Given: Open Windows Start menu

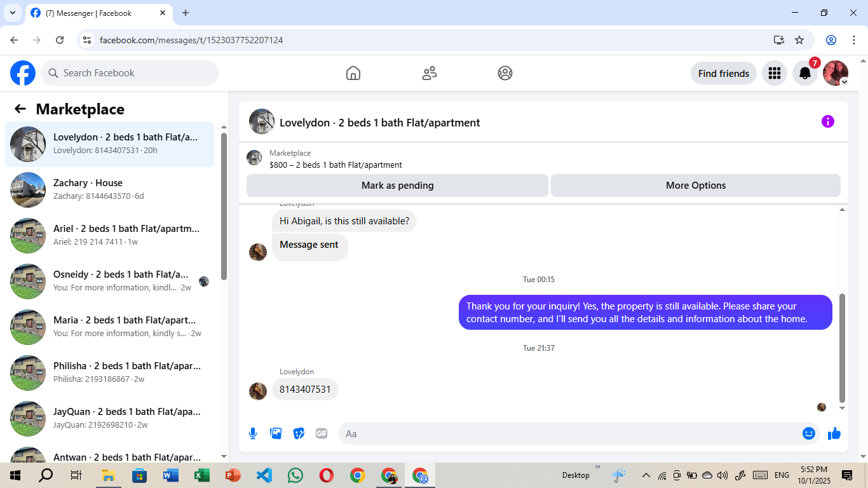Looking at the screenshot, I should point(15,475).
